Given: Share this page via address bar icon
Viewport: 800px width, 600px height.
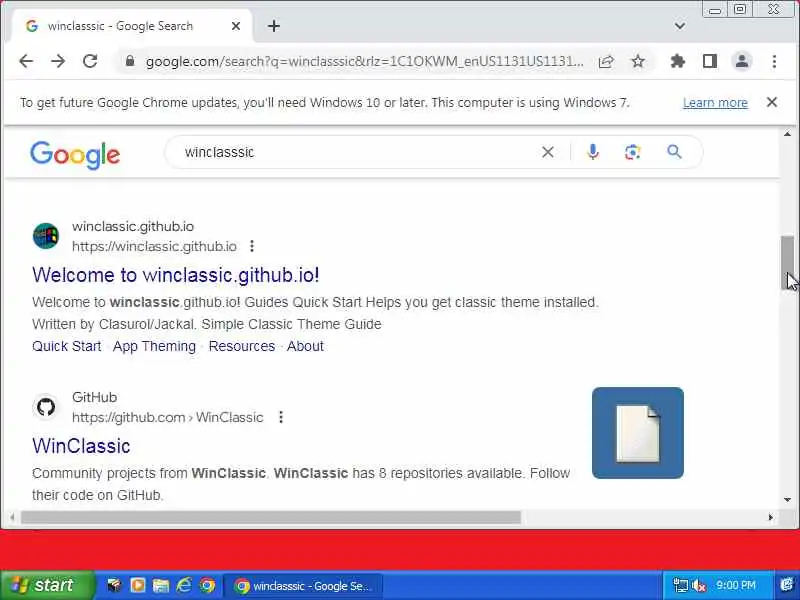Looking at the screenshot, I should 606,62.
